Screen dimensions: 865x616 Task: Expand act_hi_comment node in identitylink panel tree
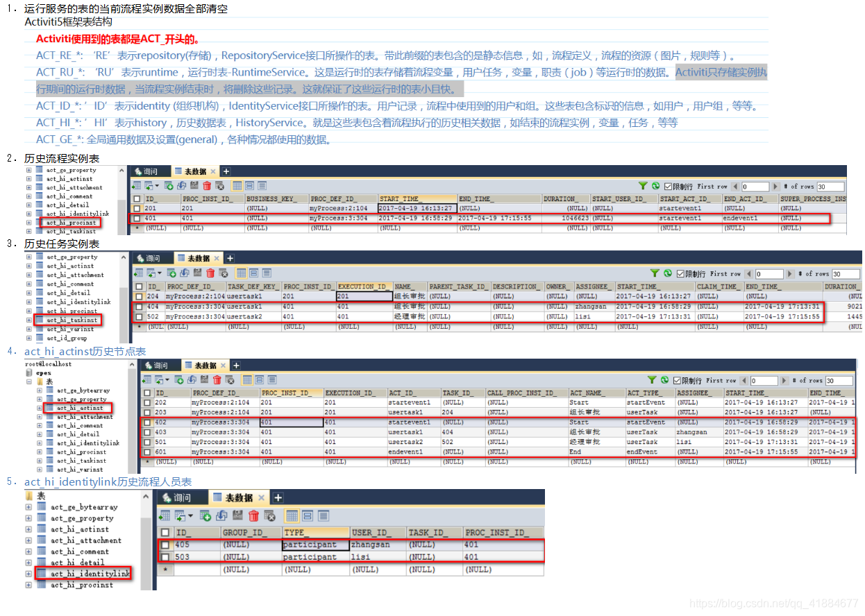coord(28,551)
